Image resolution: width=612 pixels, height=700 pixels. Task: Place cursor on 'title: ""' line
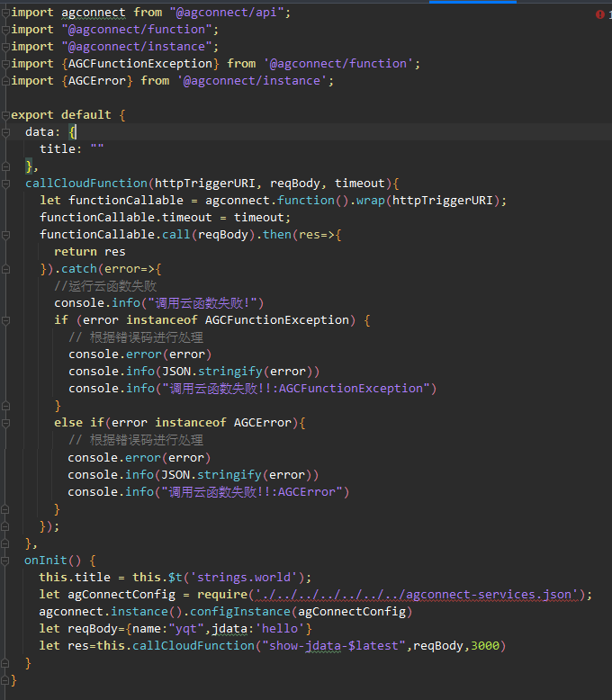[71, 149]
